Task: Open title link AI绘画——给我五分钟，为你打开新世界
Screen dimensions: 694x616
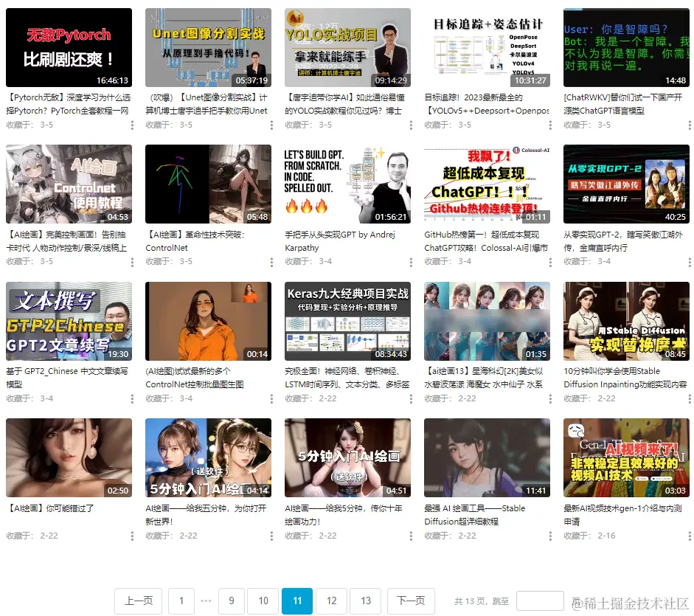Action: (x=206, y=515)
